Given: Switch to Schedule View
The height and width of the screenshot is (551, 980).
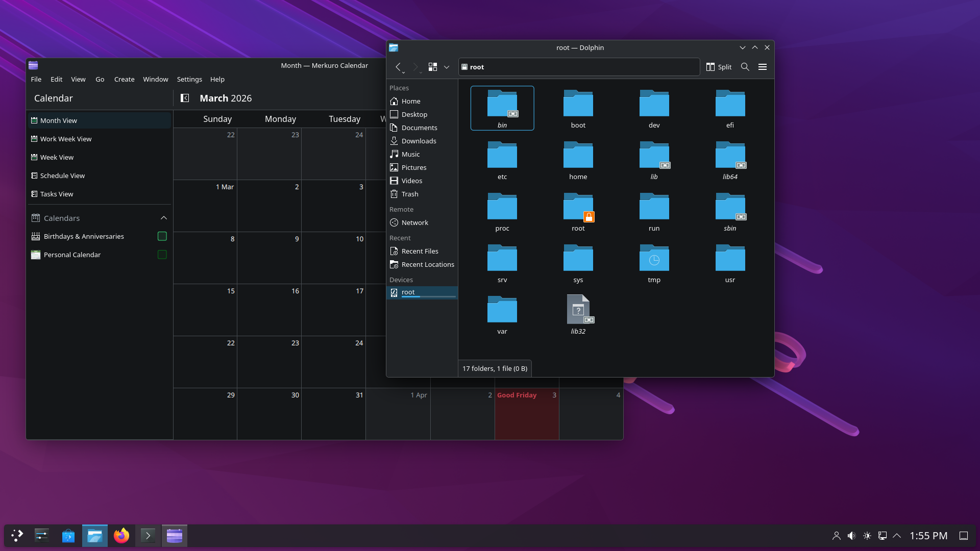Looking at the screenshot, I should point(100,176).
